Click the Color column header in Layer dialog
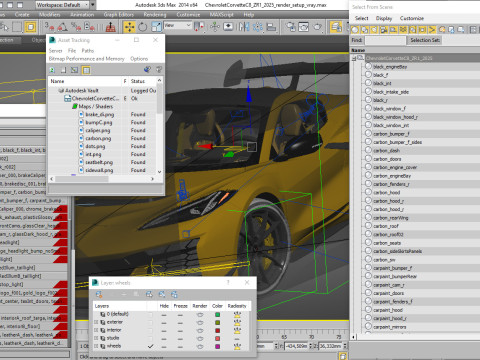Screen dimensions: 480x360 coord(217,306)
